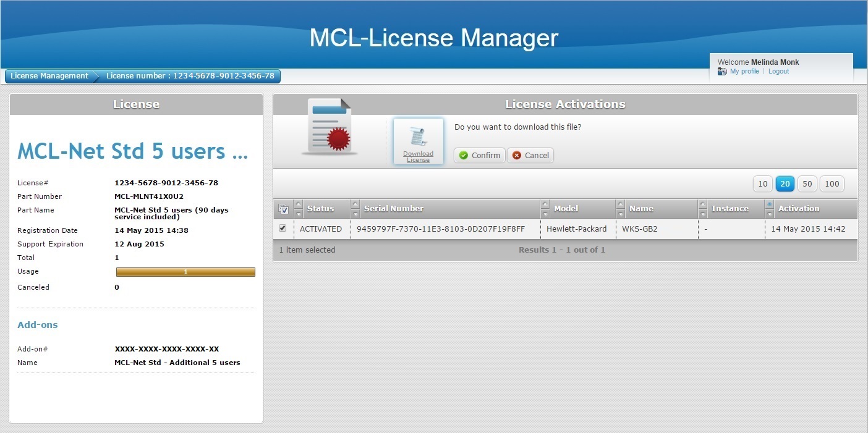
Task: Sort Name column descending with down arrow
Action: (620, 214)
